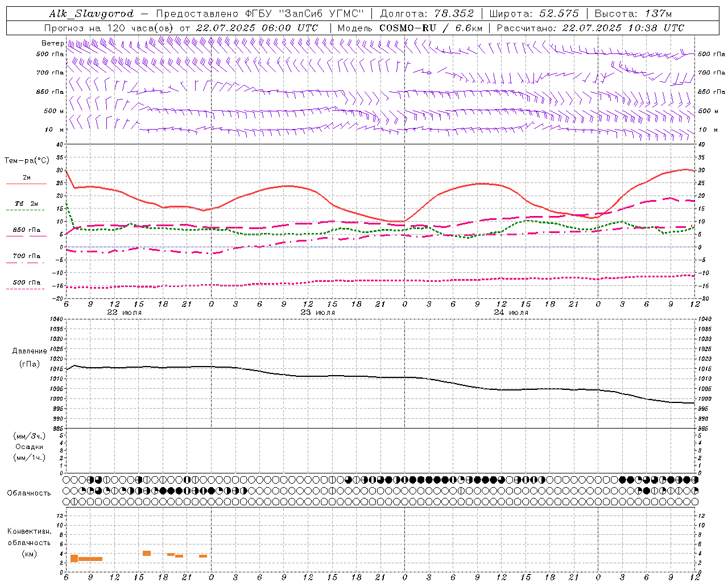Click the 'Тем-ра(°C)' temperature axis title

(27, 161)
